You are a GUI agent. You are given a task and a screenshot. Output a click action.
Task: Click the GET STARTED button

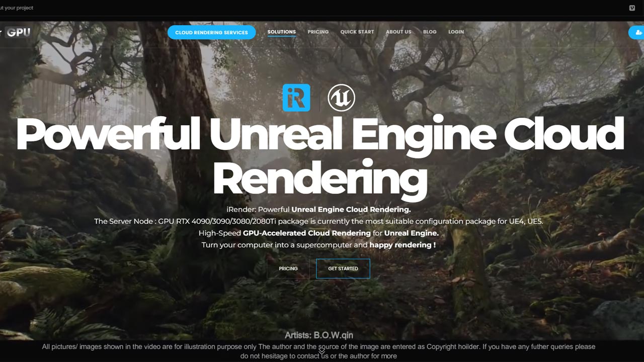click(343, 268)
